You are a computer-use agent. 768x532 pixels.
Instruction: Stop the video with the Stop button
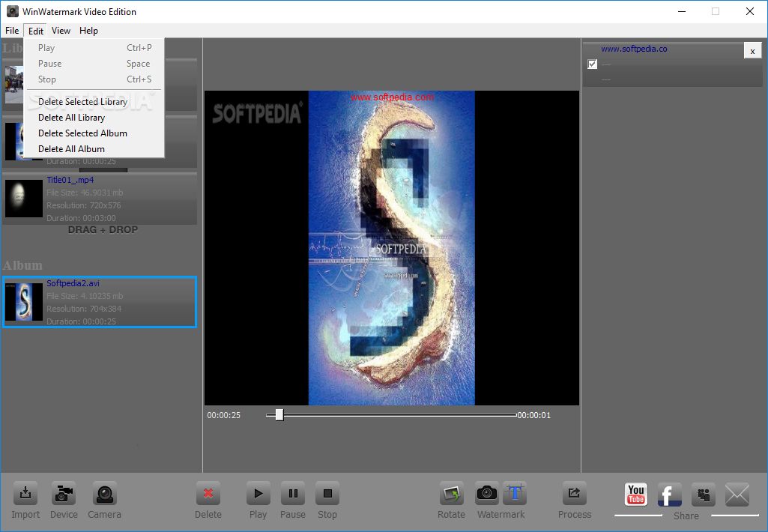pyautogui.click(x=327, y=494)
